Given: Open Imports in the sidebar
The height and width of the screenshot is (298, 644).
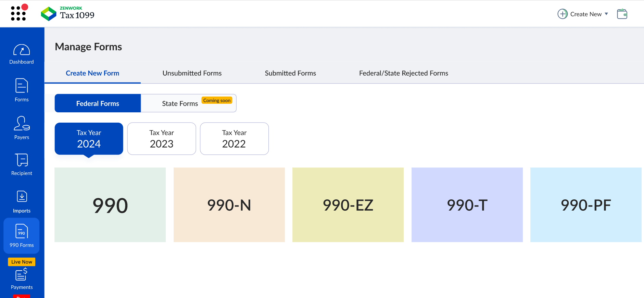Looking at the screenshot, I should click(x=22, y=202).
